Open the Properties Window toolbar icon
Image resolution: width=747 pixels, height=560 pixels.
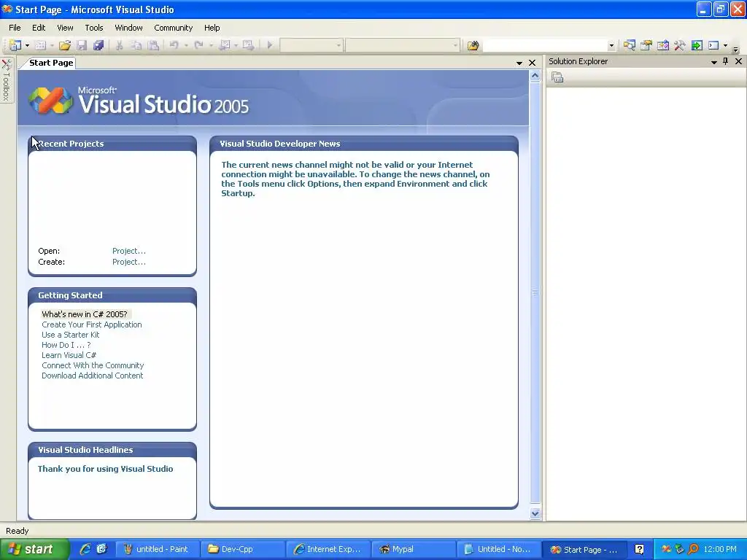tap(646, 45)
